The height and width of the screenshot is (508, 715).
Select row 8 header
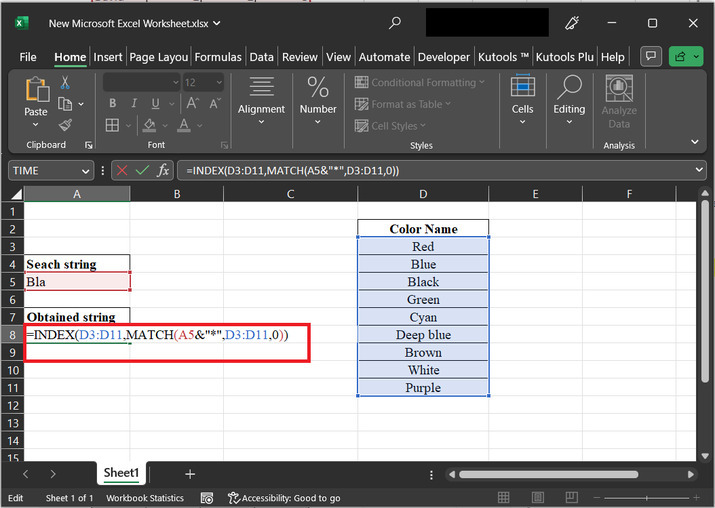(x=13, y=335)
